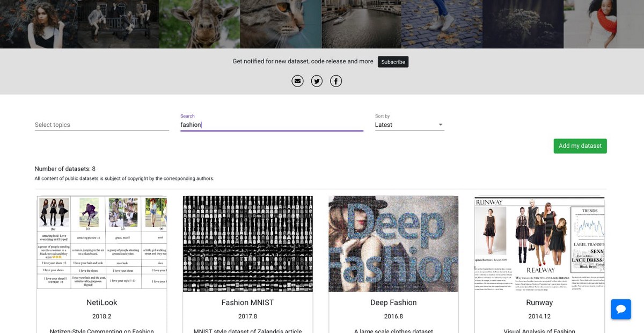Screen dimensions: 644x333
Task: Click the Subscribe button
Action: pyautogui.click(x=393, y=62)
